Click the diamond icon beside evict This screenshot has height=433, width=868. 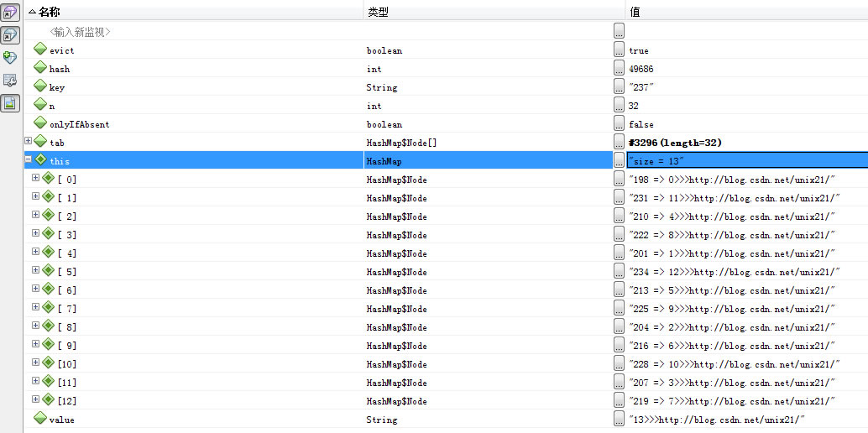point(40,50)
